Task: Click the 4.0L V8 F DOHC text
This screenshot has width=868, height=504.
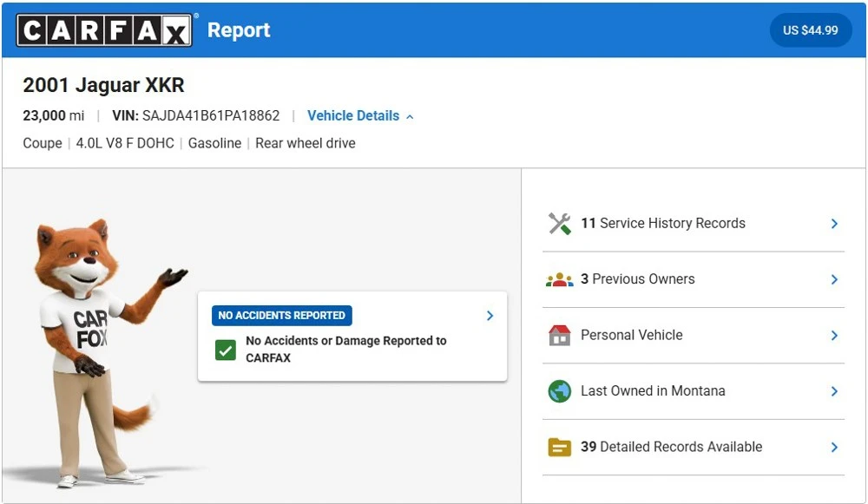Action: coord(125,143)
